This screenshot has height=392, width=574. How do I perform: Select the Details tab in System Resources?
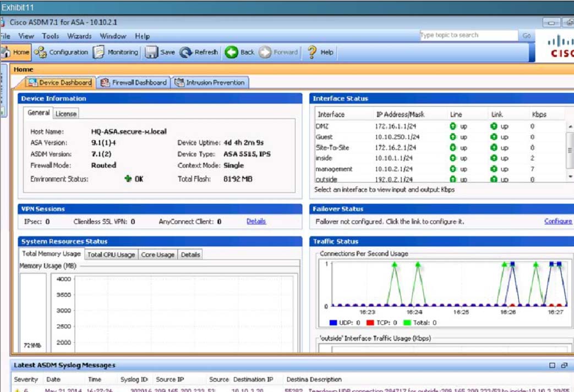(190, 255)
